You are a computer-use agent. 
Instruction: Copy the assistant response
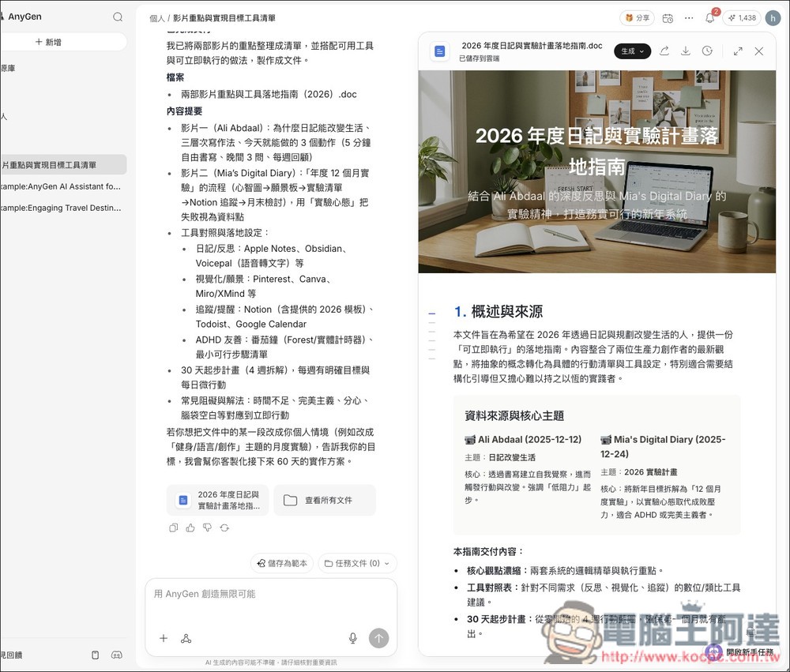pos(173,528)
